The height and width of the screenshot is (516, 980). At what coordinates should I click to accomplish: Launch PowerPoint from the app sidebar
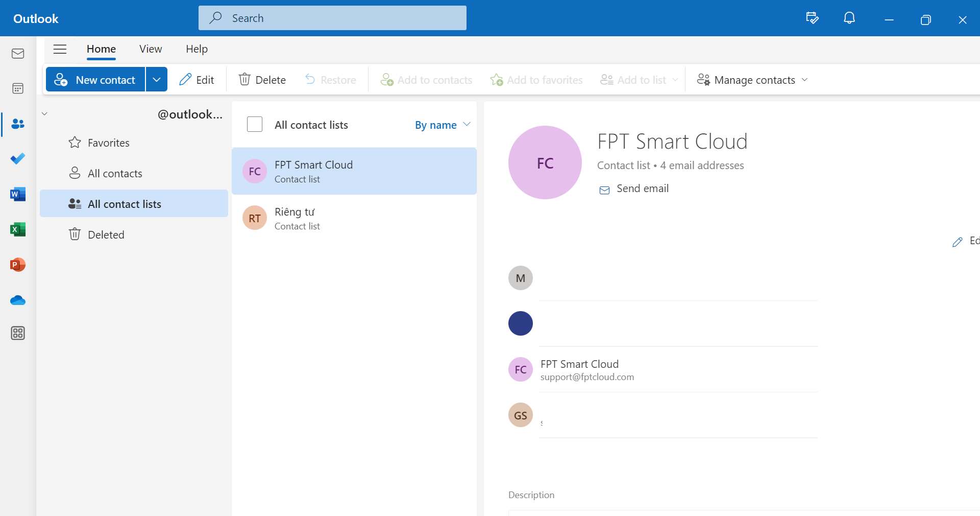point(18,265)
